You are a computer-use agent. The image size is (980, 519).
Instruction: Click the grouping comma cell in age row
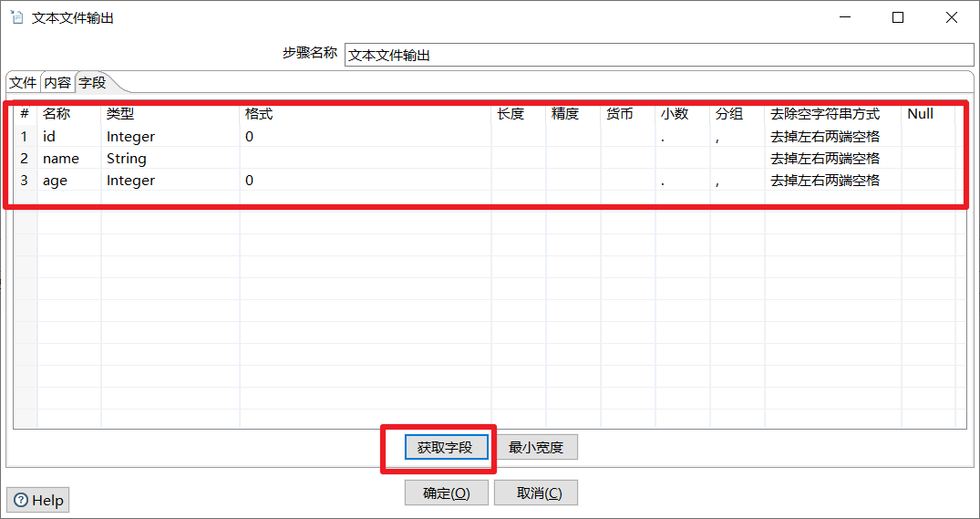pyautogui.click(x=738, y=181)
